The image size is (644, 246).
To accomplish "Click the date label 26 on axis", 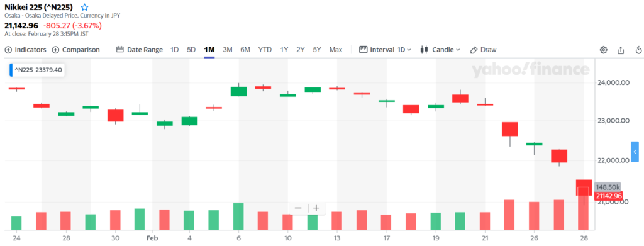I will [x=535, y=238].
